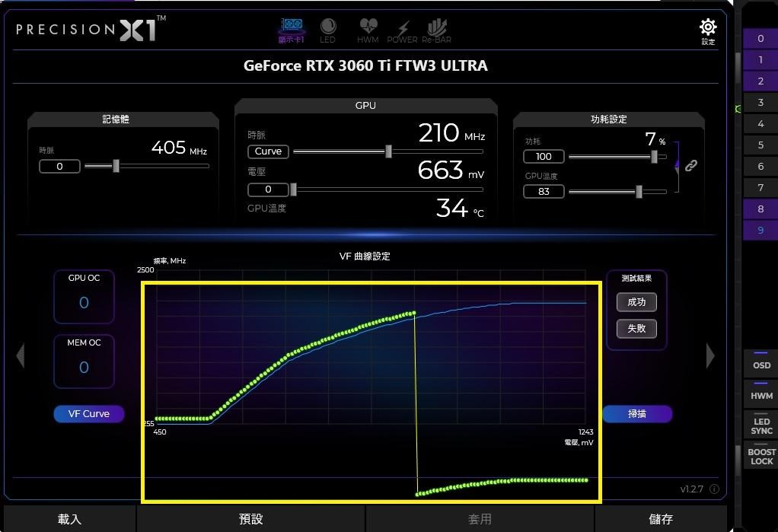This screenshot has height=532, width=778.
Task: Toggle BOOST LOCK
Action: (761, 455)
